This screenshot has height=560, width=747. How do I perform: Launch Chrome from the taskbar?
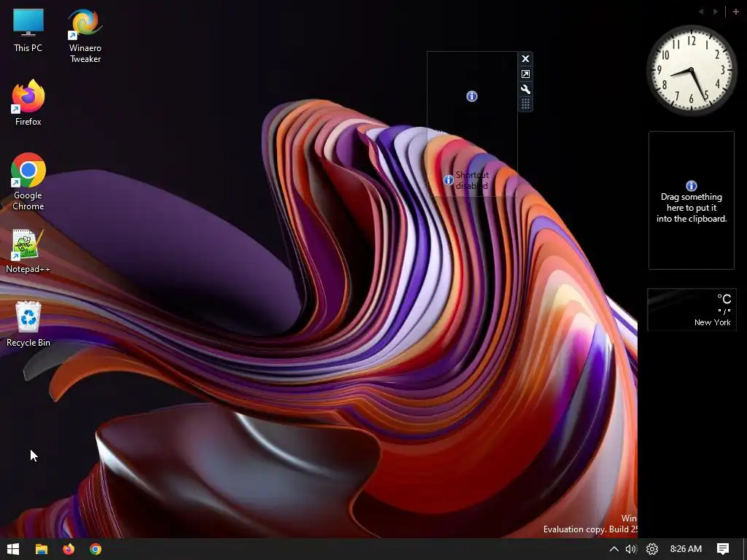96,549
